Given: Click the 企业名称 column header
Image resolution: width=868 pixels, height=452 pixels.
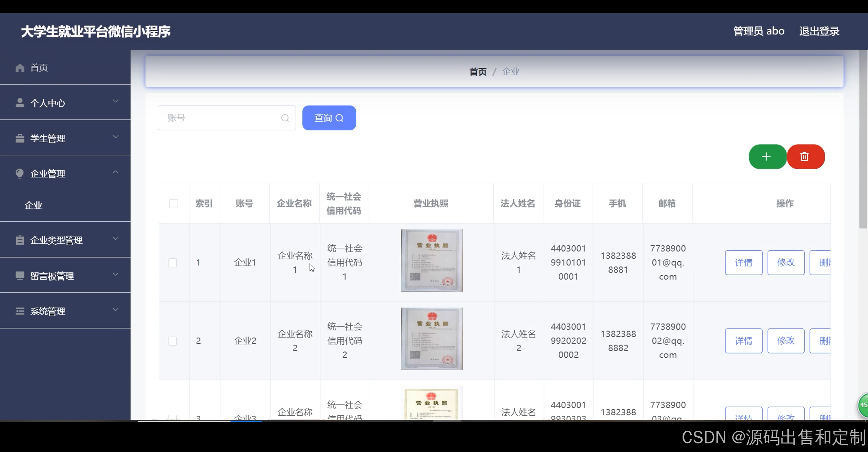Looking at the screenshot, I should (294, 203).
